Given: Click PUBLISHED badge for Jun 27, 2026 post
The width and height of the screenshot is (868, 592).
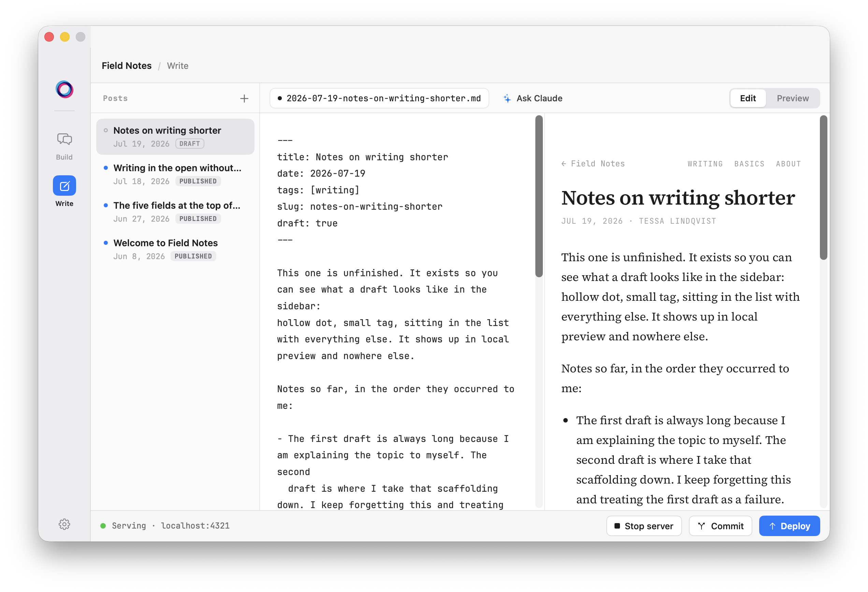Looking at the screenshot, I should [x=198, y=219].
